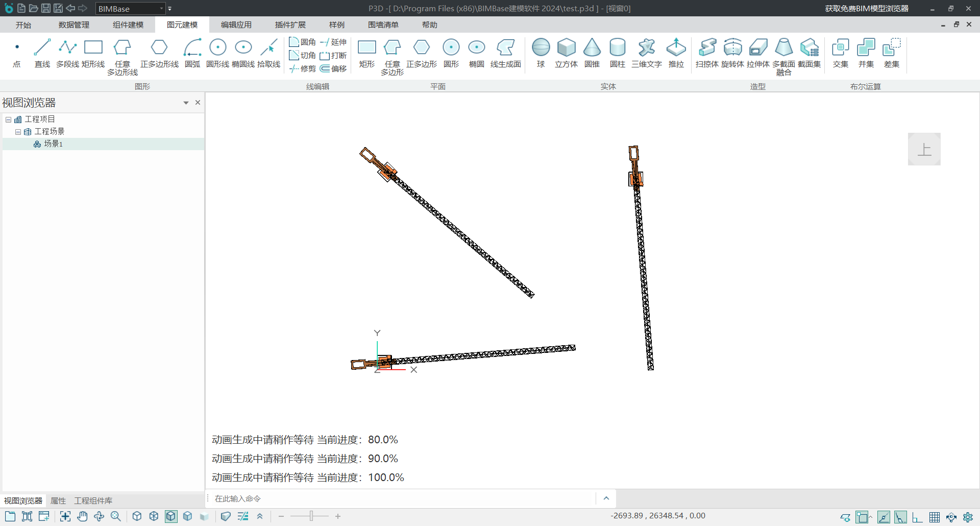
Task: Click the 上 top view cube face
Action: click(x=924, y=149)
